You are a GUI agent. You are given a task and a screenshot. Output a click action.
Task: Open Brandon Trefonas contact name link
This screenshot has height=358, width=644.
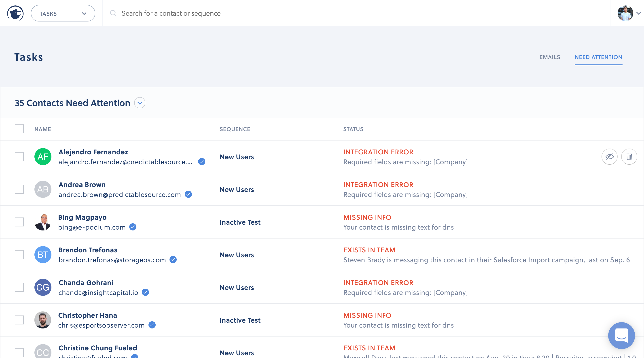pyautogui.click(x=88, y=250)
